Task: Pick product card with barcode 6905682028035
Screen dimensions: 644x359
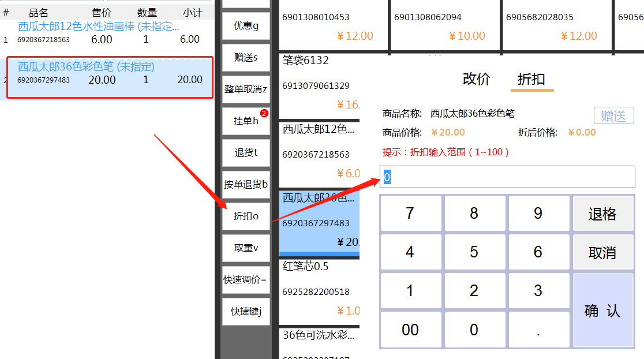Action: 557,25
